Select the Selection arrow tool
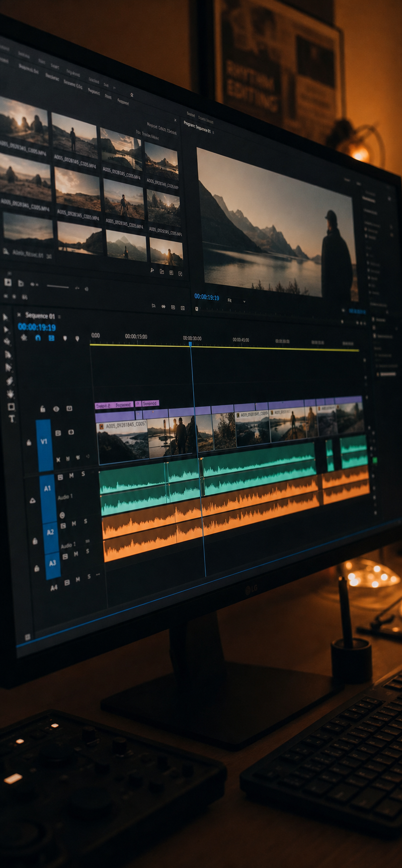The height and width of the screenshot is (868, 402). [6, 317]
